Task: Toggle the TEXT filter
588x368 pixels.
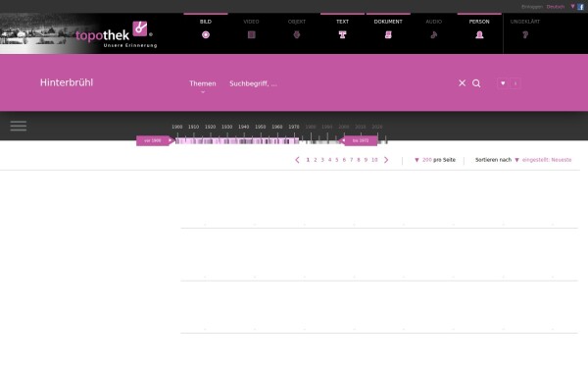Action: click(x=342, y=29)
